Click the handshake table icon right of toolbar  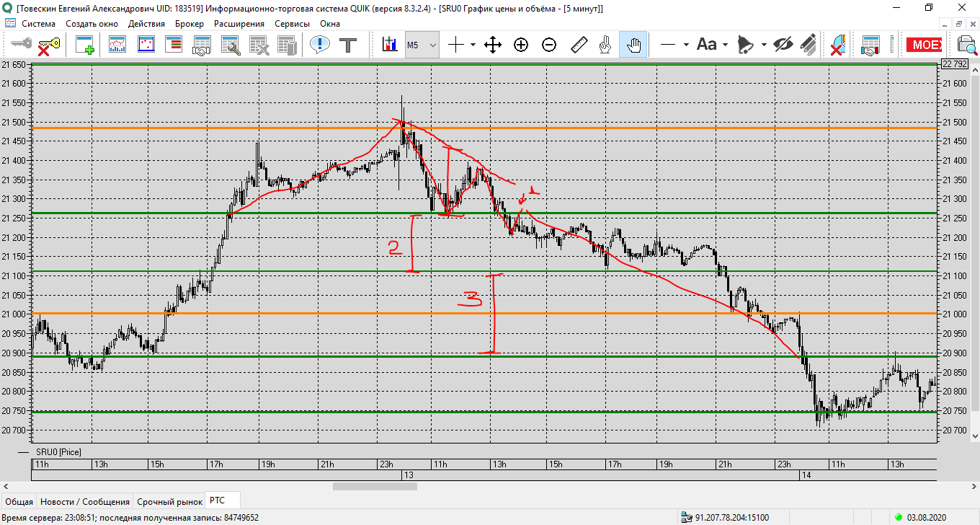(x=871, y=45)
